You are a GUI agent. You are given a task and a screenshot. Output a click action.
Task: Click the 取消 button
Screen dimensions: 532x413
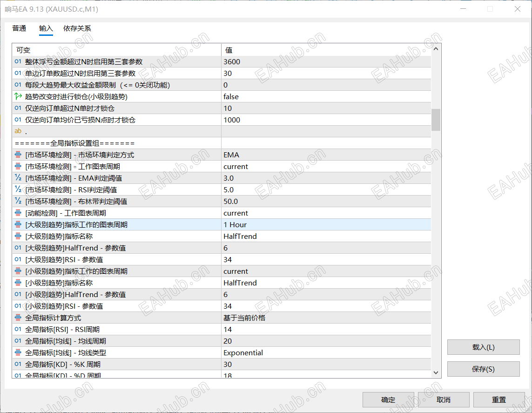[x=444, y=400]
